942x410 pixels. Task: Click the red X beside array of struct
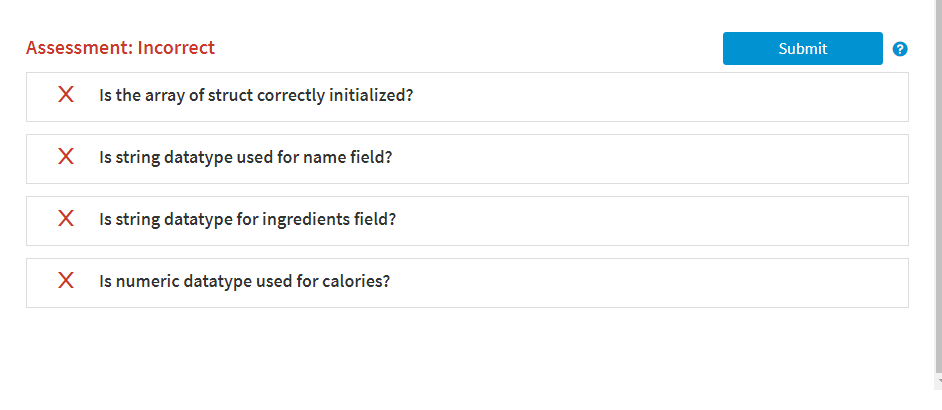[x=66, y=94]
